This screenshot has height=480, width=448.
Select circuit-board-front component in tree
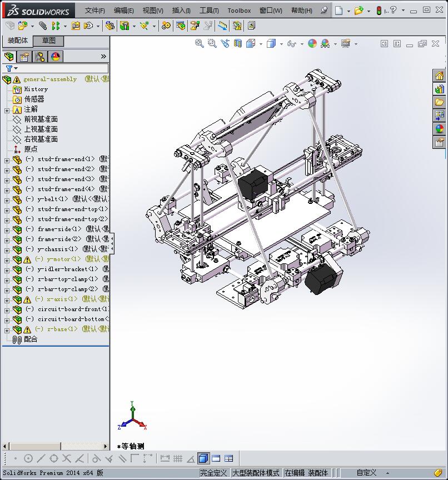coord(67,309)
